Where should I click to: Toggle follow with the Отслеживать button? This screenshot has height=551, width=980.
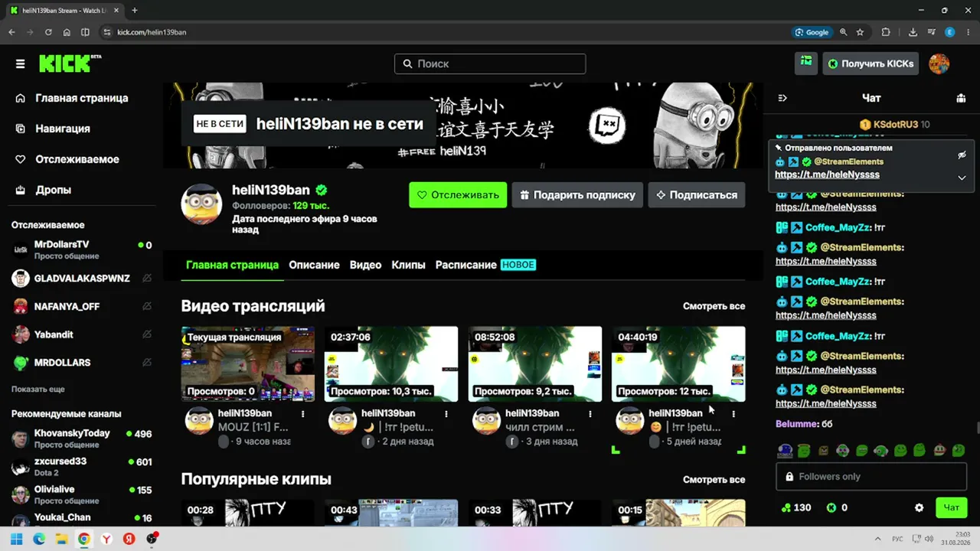(x=458, y=195)
